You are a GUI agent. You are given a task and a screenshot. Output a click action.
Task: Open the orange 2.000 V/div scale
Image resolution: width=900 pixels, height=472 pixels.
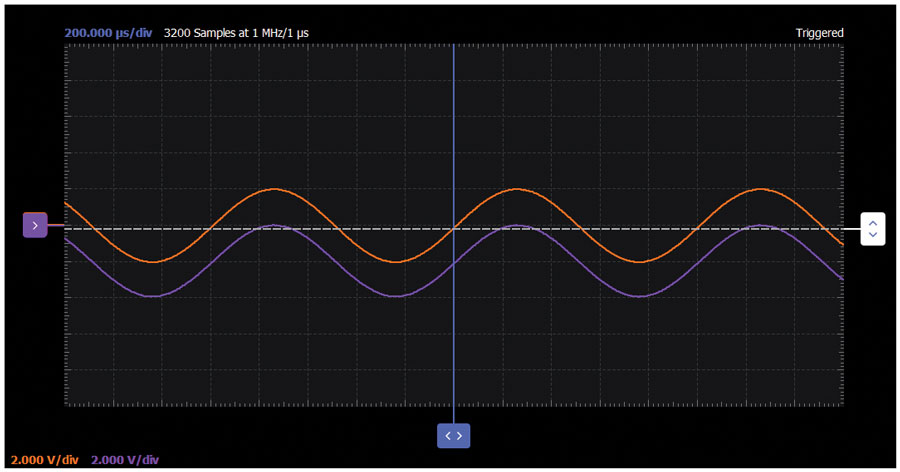(x=45, y=459)
